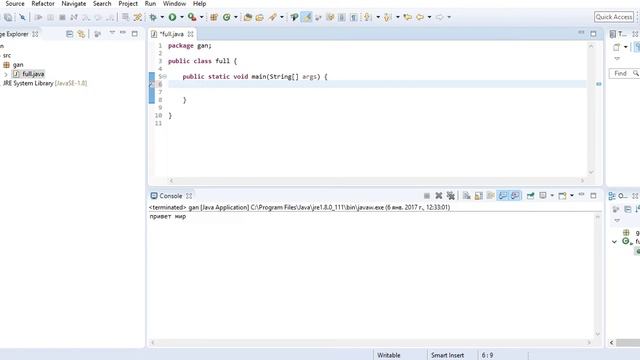
Task: Toggle Block Selection Mode toolbar icon
Action: click(342, 17)
